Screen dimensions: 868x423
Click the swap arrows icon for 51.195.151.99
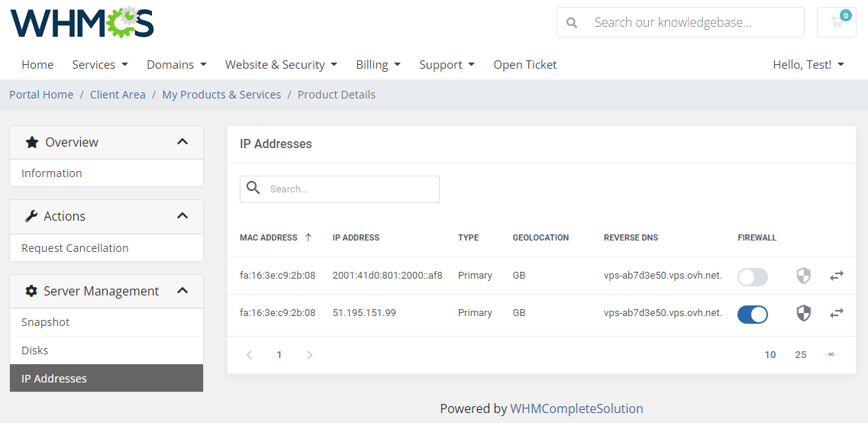click(837, 313)
